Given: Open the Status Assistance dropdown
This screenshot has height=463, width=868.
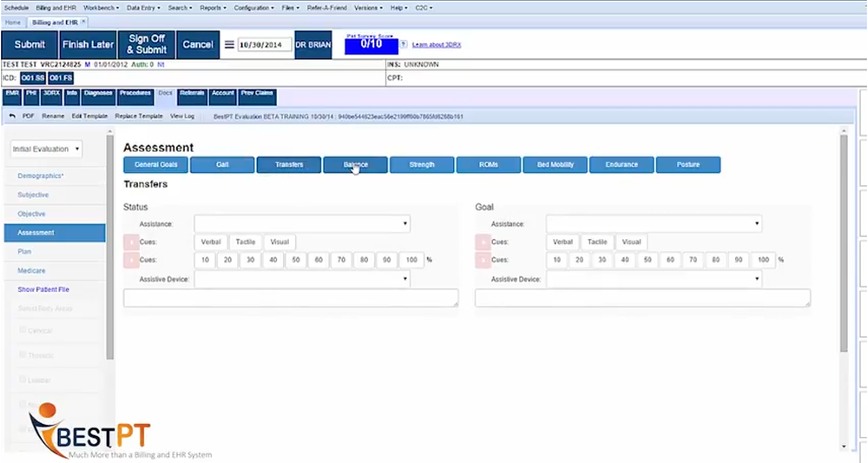Looking at the screenshot, I should click(302, 224).
